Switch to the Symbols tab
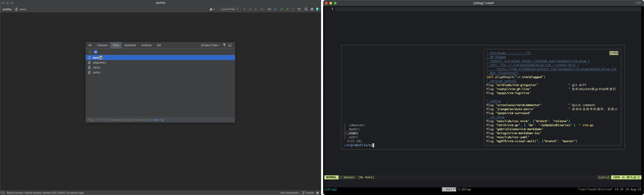The width and height of the screenshot is (644, 195). 130,45
